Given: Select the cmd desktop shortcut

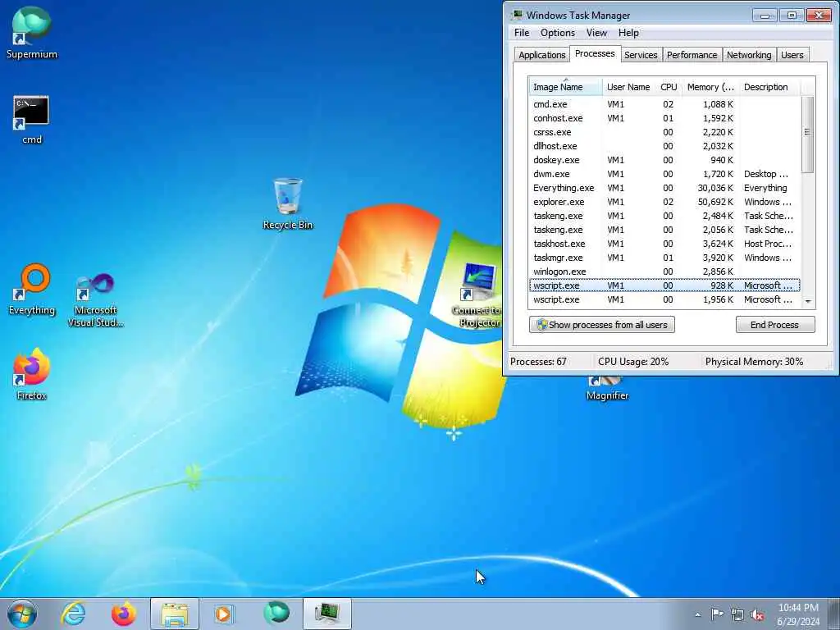Looking at the screenshot, I should pos(31,120).
